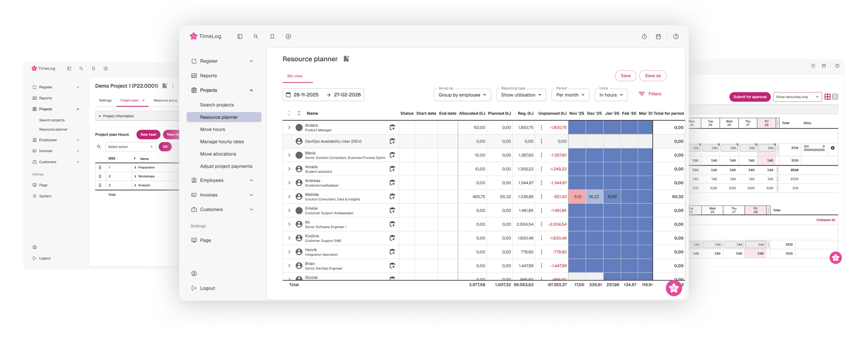Open the Group by employee dropdown
Screen dimensions: 868x355
(462, 95)
